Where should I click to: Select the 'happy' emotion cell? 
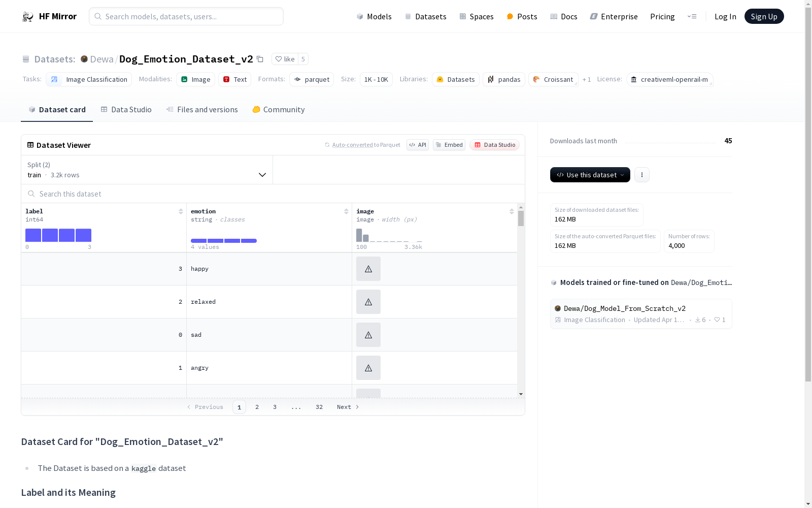pos(269,269)
